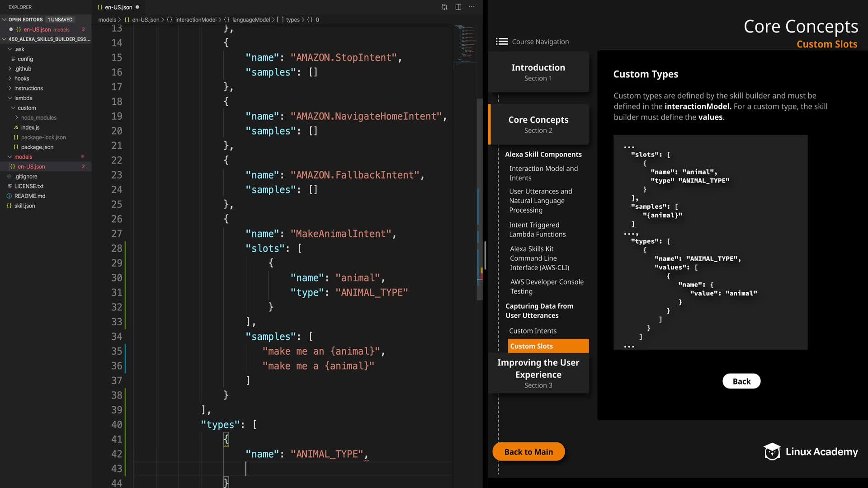Click the editor vertical scrollbar thumb
Screen dimensions: 868x488
(x=479, y=199)
